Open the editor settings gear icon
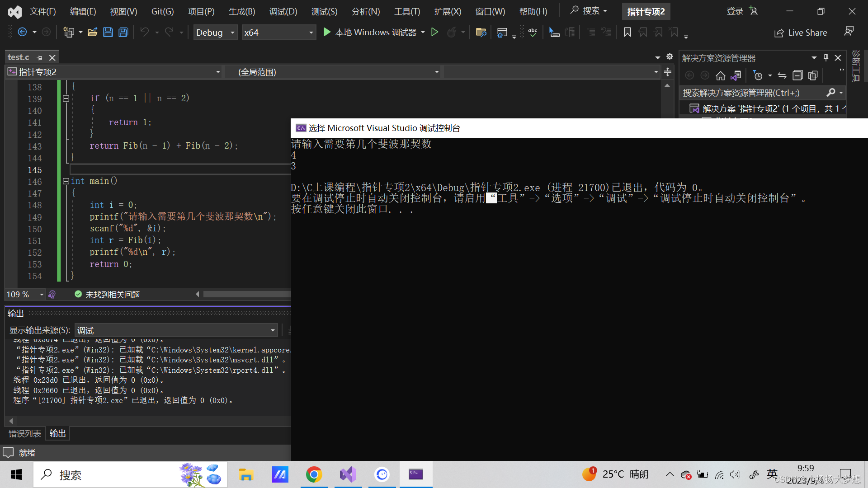The width and height of the screenshot is (868, 488). coord(670,57)
